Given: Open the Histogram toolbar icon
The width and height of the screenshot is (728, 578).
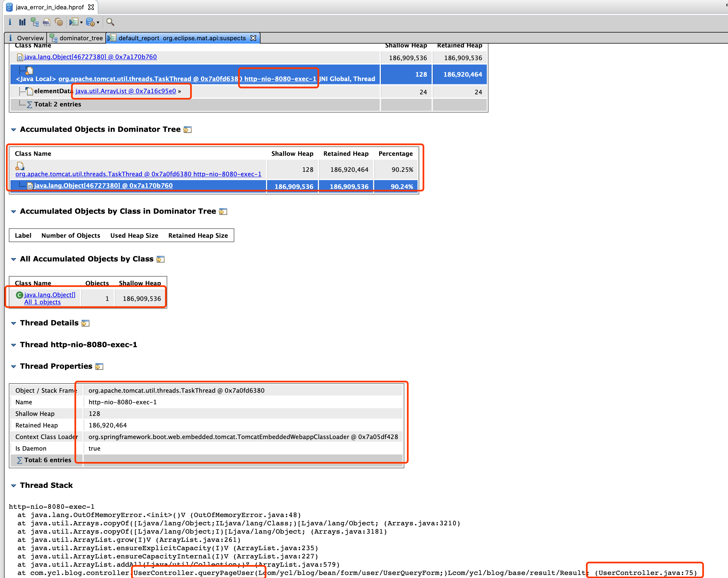Looking at the screenshot, I should click(x=22, y=22).
